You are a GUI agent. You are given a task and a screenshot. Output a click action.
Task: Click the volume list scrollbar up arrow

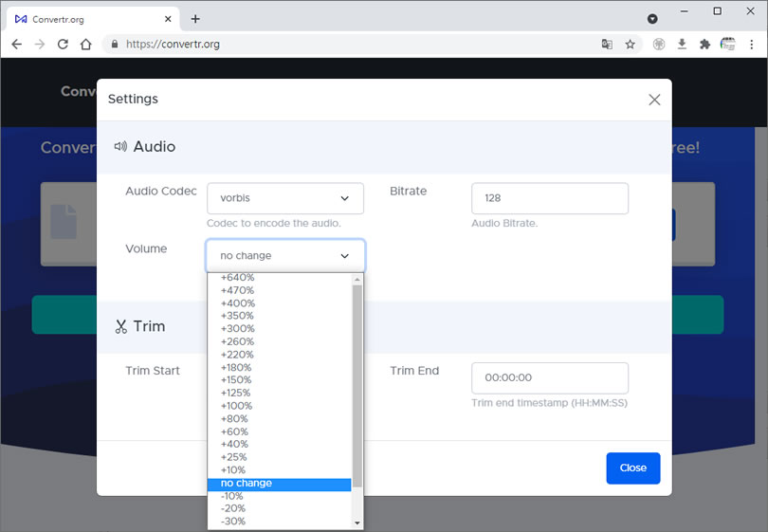[357, 279]
